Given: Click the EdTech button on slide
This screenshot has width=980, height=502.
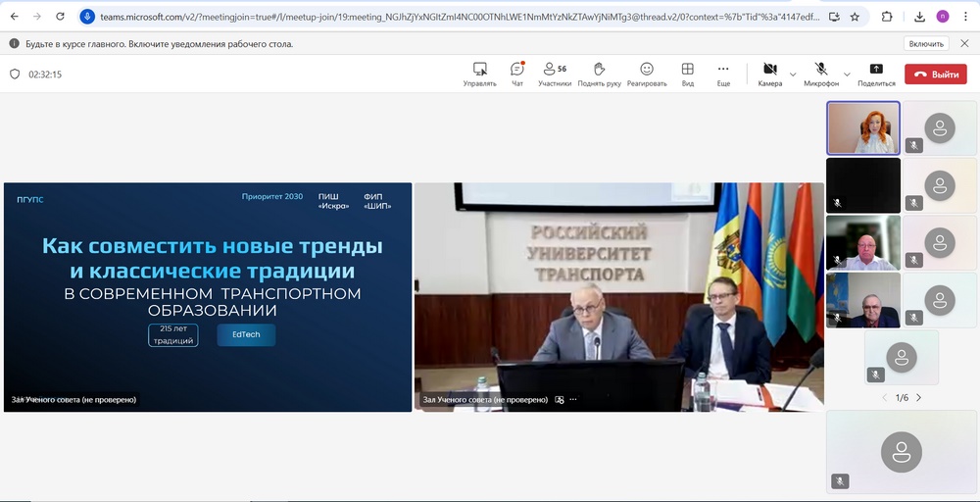Looking at the screenshot, I should click(x=246, y=334).
